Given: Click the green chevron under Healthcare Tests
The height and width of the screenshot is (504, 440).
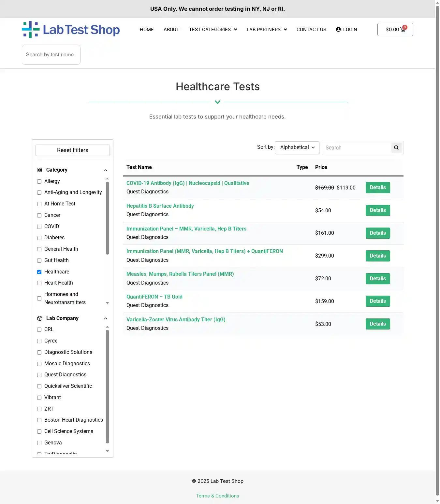Looking at the screenshot, I should (x=218, y=102).
